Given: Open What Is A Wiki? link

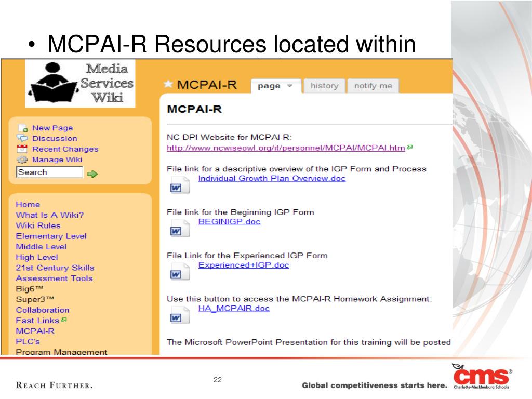Looking at the screenshot, I should 49,215.
